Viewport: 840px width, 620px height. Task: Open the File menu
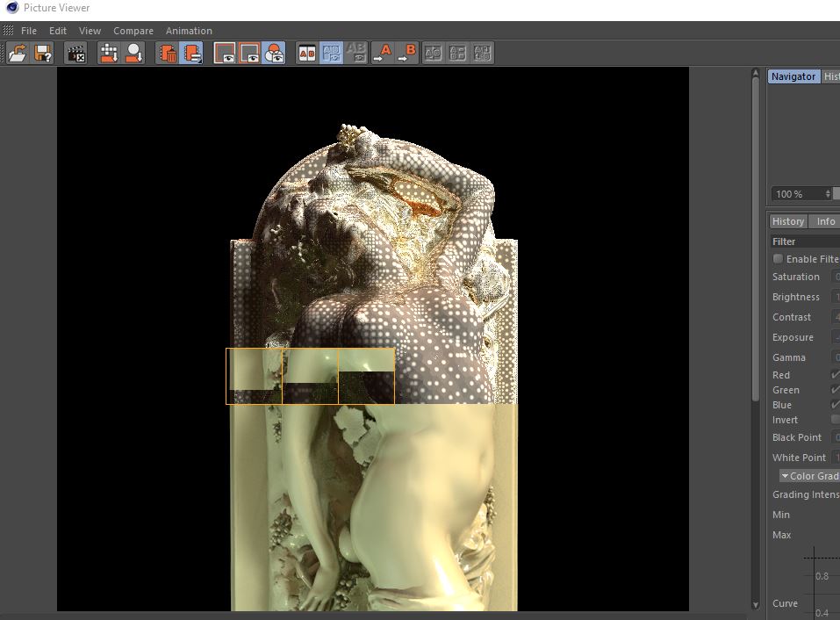click(29, 31)
